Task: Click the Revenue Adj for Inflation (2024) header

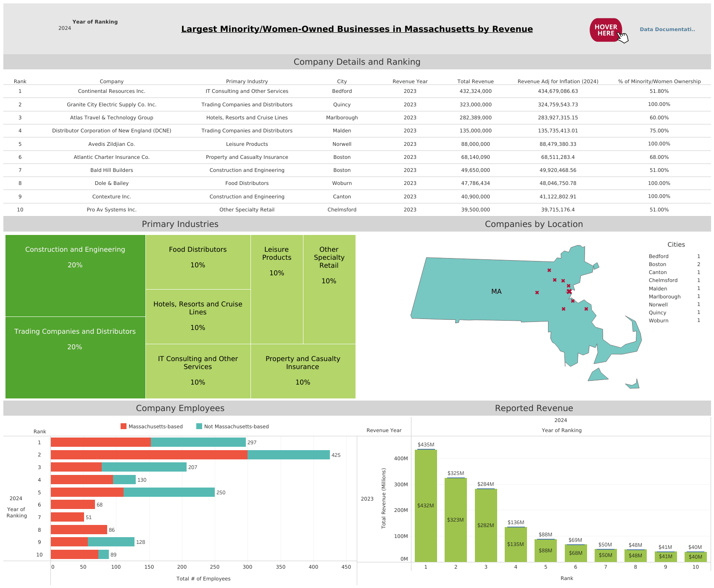Action: click(558, 82)
